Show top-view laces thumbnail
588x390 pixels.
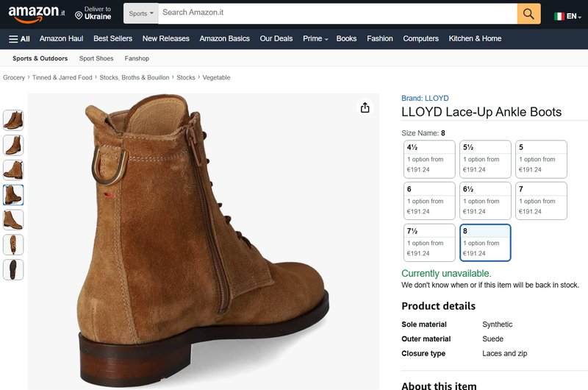(x=13, y=245)
